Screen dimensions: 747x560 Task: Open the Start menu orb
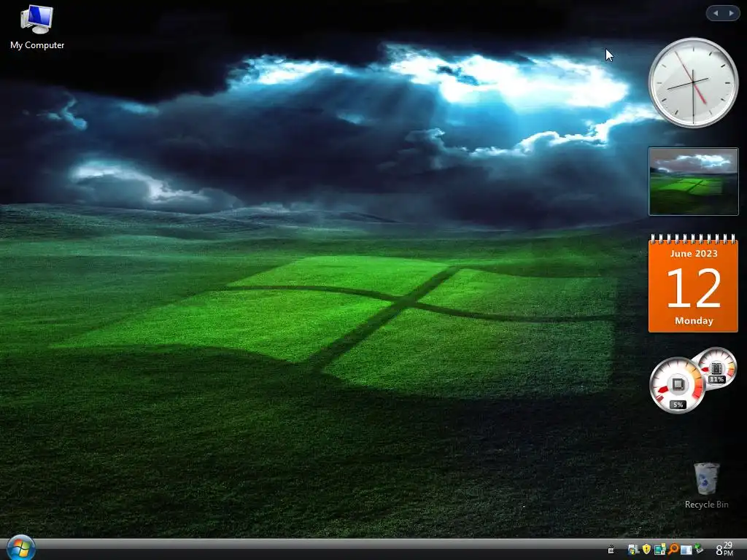[x=21, y=548]
